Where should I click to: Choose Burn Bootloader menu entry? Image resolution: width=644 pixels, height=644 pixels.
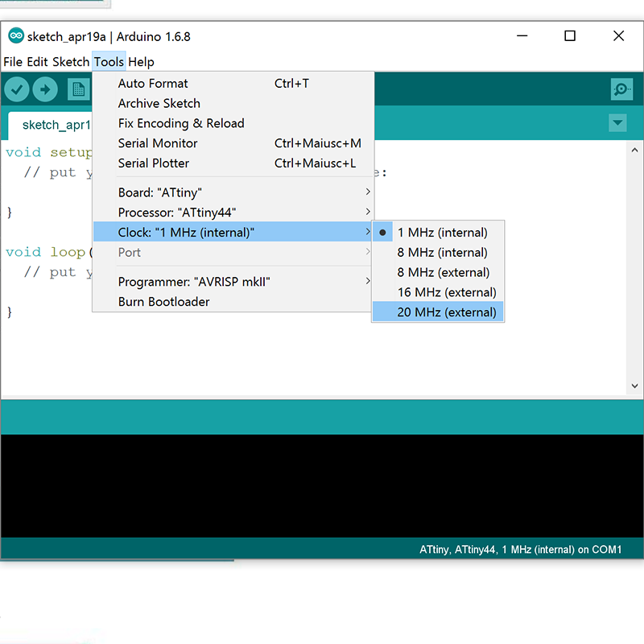pyautogui.click(x=233, y=302)
